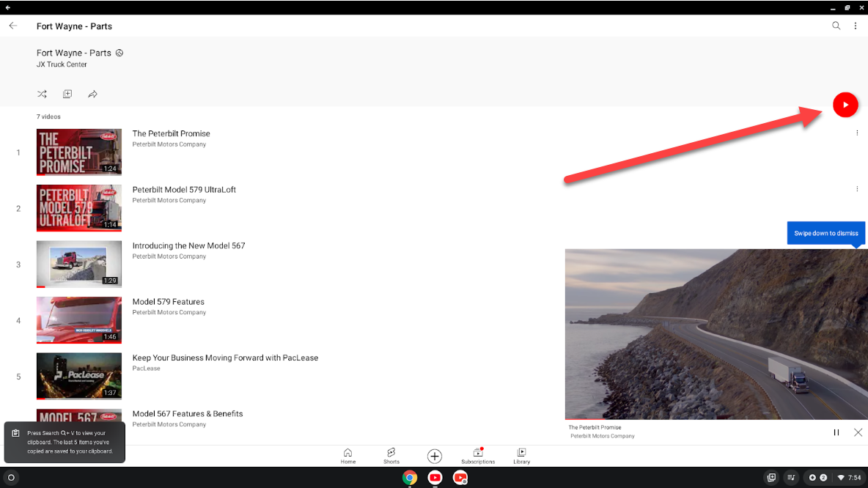Select Model 567 Features & Benefits title

coord(188,413)
